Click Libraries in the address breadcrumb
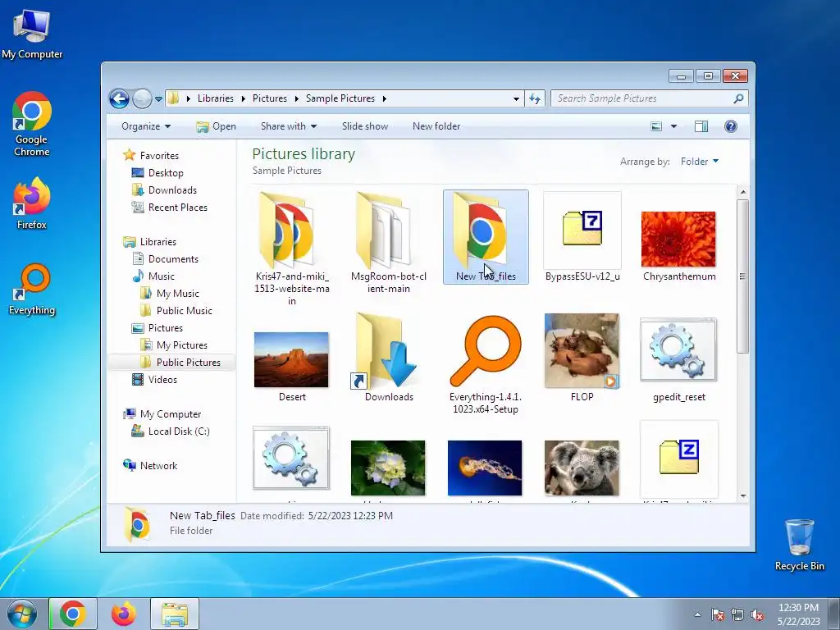 [x=216, y=98]
